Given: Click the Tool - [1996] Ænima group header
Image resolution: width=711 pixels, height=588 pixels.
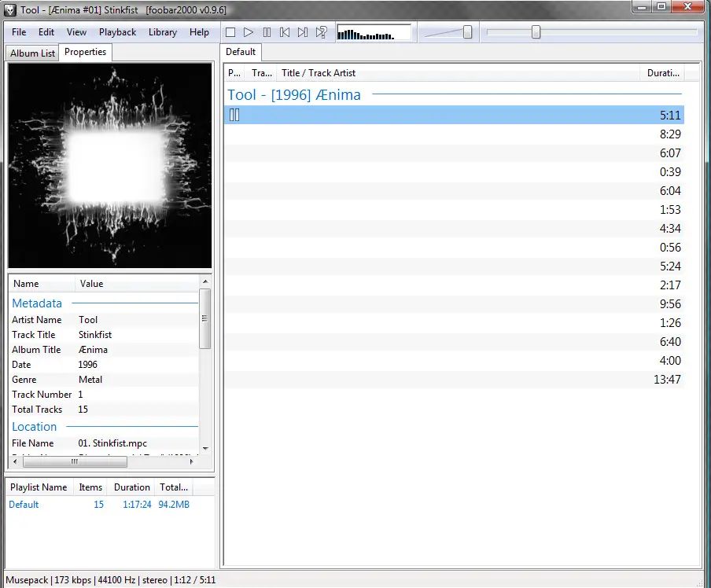Looking at the screenshot, I should (x=294, y=95).
